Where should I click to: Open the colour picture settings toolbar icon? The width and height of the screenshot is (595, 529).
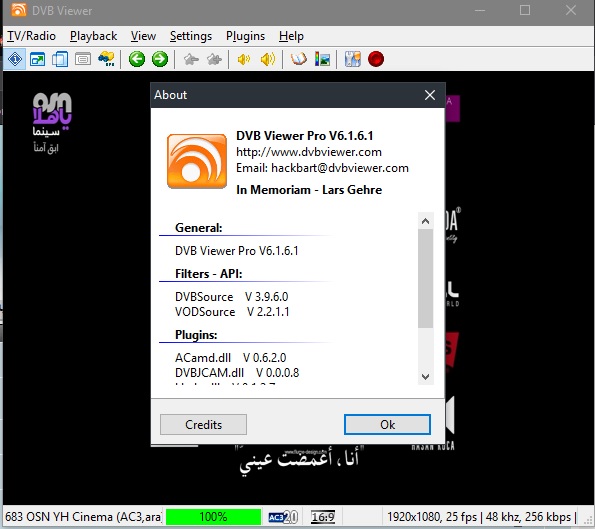[x=322, y=59]
